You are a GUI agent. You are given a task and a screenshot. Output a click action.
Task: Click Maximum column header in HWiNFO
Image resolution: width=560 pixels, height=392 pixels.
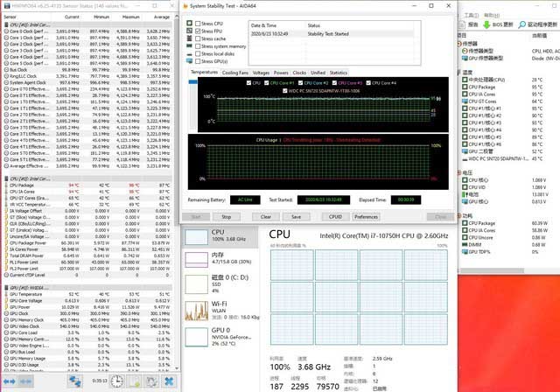pyautogui.click(x=130, y=17)
